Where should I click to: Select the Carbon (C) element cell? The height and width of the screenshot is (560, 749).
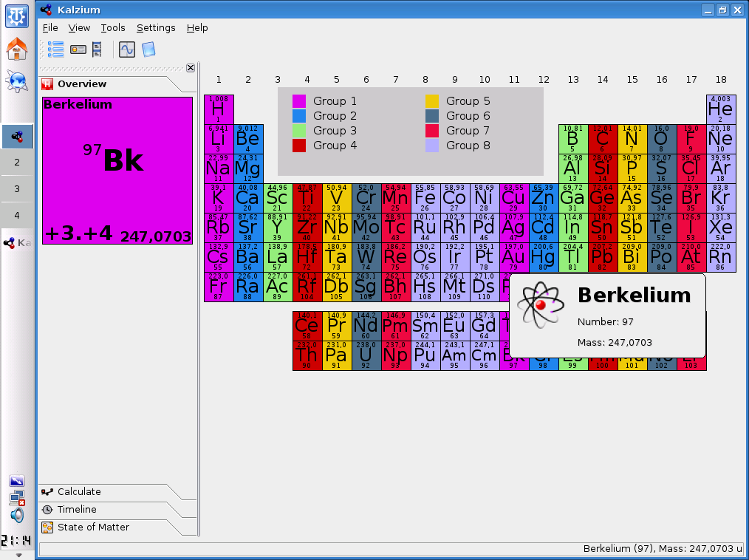tap(603, 139)
